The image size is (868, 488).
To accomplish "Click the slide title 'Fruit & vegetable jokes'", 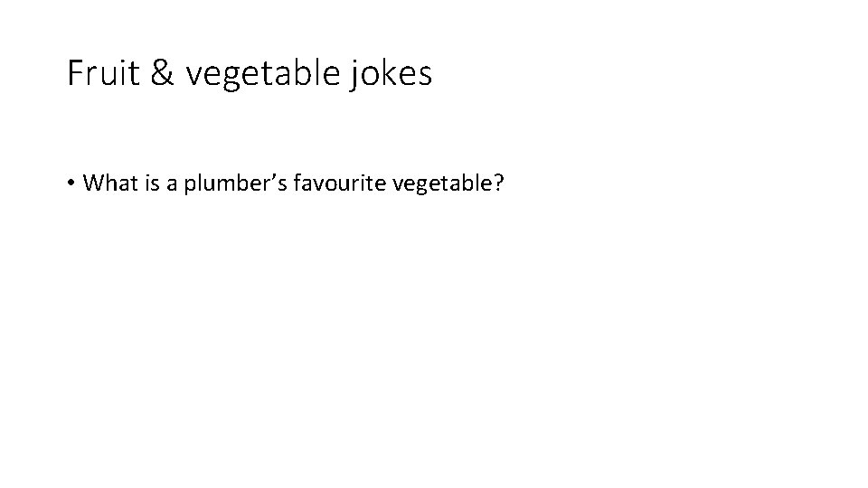I will point(250,73).
